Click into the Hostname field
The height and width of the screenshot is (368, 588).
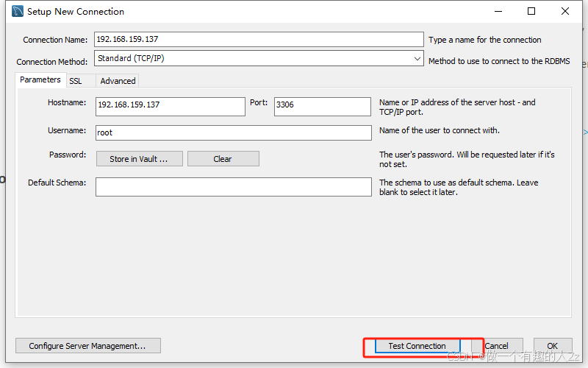pyautogui.click(x=171, y=107)
